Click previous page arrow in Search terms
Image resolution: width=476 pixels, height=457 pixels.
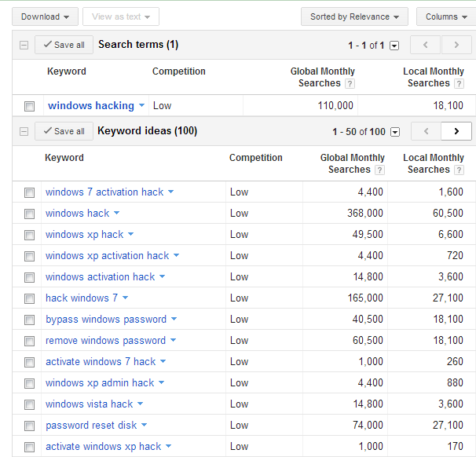(x=425, y=45)
